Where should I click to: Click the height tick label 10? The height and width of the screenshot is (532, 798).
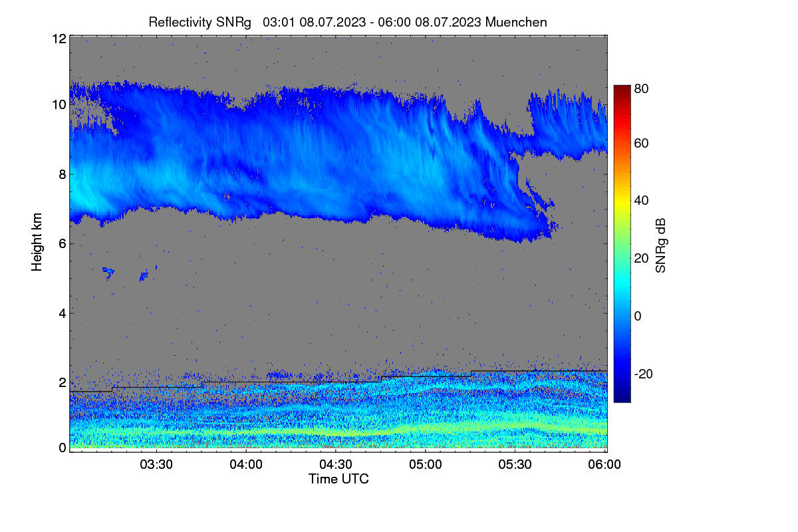59,104
